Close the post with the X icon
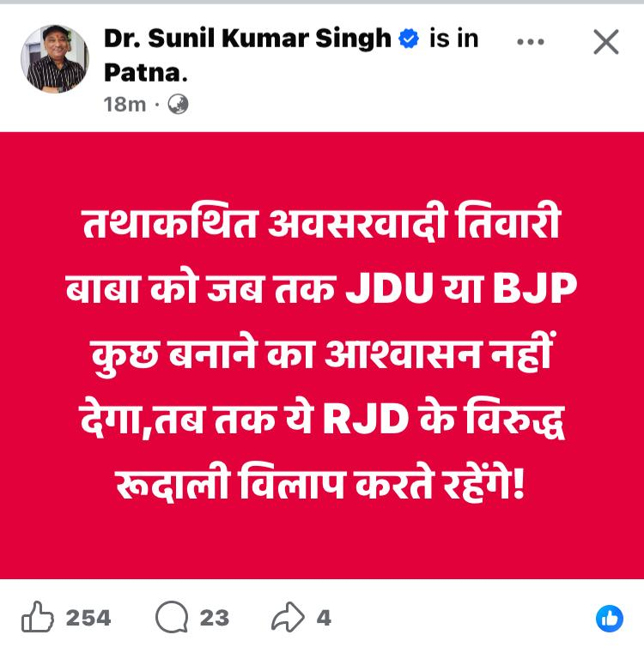Viewport: 644px width, 653px height. click(x=605, y=42)
